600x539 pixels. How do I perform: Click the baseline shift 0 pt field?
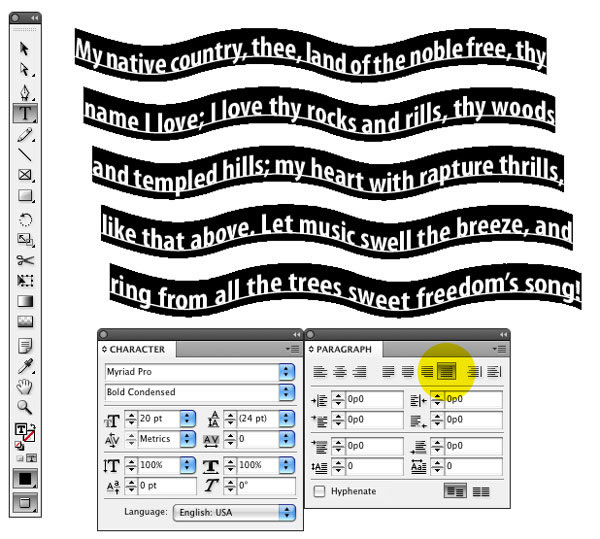point(167,486)
